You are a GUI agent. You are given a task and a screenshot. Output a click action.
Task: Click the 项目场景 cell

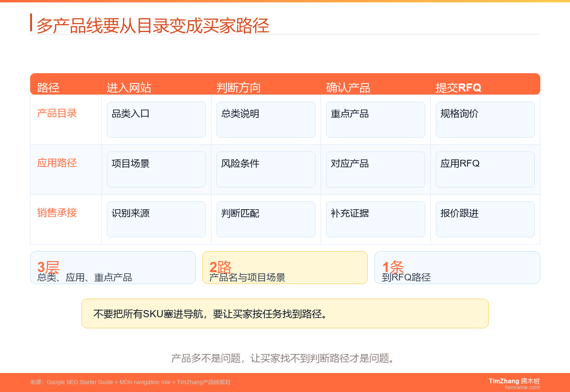pyautogui.click(x=156, y=170)
